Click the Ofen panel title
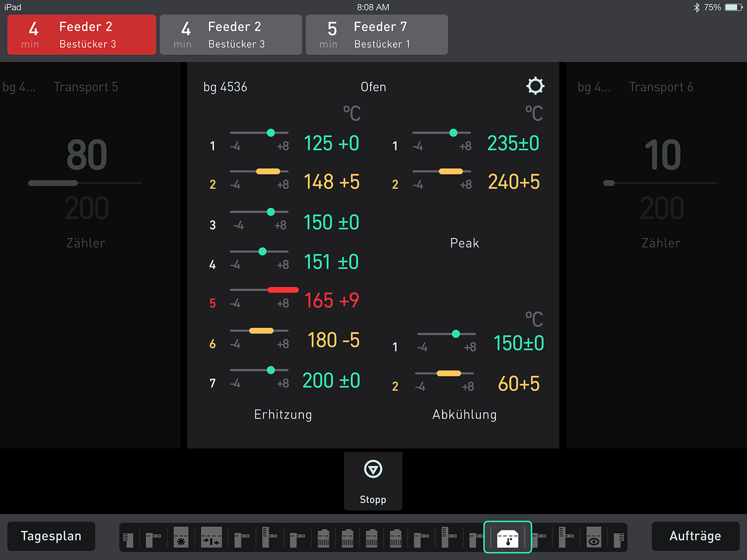The image size is (747, 560). pos(373,87)
